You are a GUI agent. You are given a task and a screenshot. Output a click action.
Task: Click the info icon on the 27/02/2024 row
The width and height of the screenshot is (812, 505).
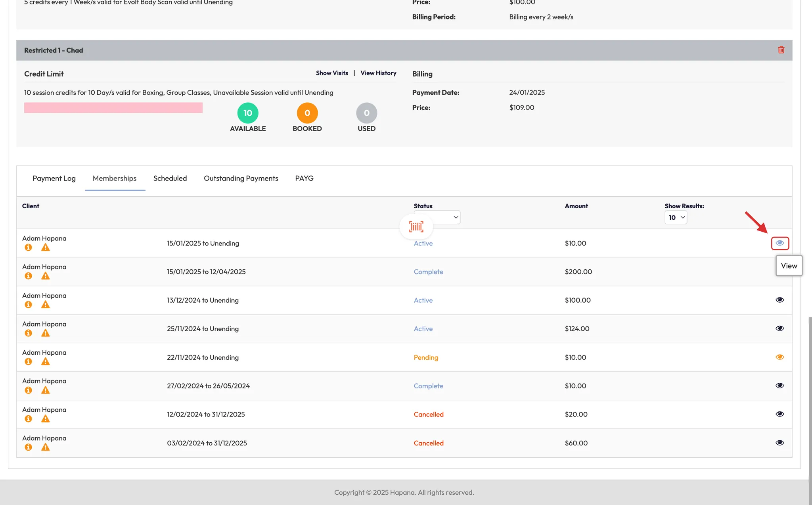[28, 390]
